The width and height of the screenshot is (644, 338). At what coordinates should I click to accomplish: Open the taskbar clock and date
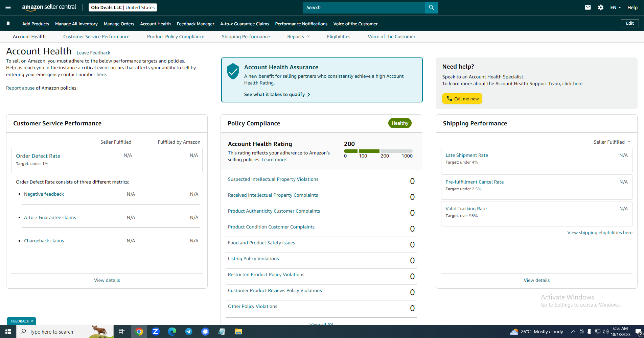(621, 332)
